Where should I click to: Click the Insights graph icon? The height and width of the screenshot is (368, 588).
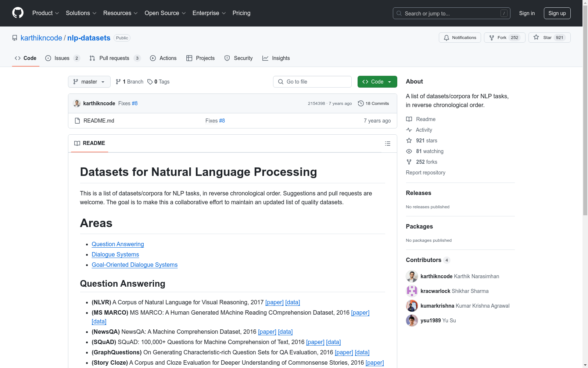[x=265, y=58]
